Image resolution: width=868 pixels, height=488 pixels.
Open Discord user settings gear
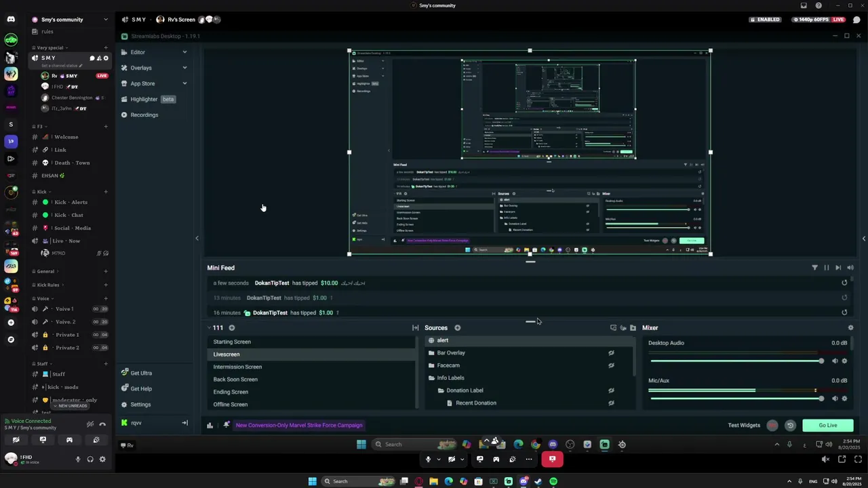102,459
